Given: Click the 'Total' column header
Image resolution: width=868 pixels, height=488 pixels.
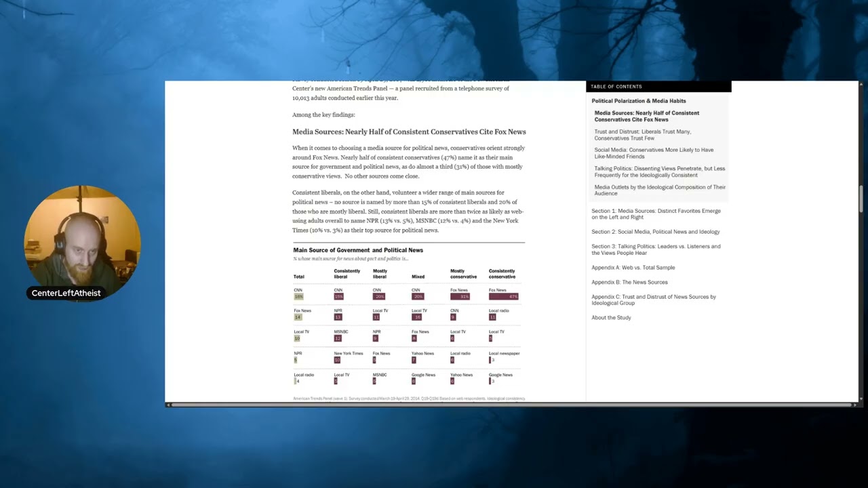Looking at the screenshot, I should tap(298, 277).
